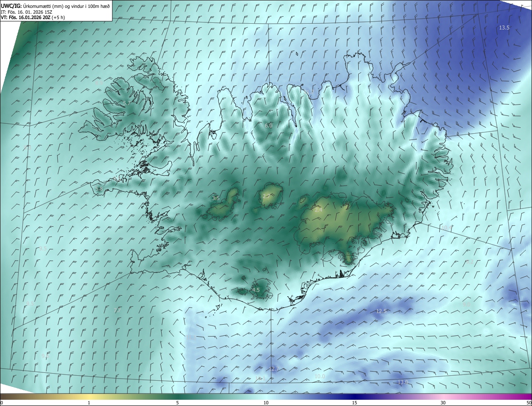Click the 1 tick on the colour scale
This screenshot has width=532, height=406.
pyautogui.click(x=89, y=403)
